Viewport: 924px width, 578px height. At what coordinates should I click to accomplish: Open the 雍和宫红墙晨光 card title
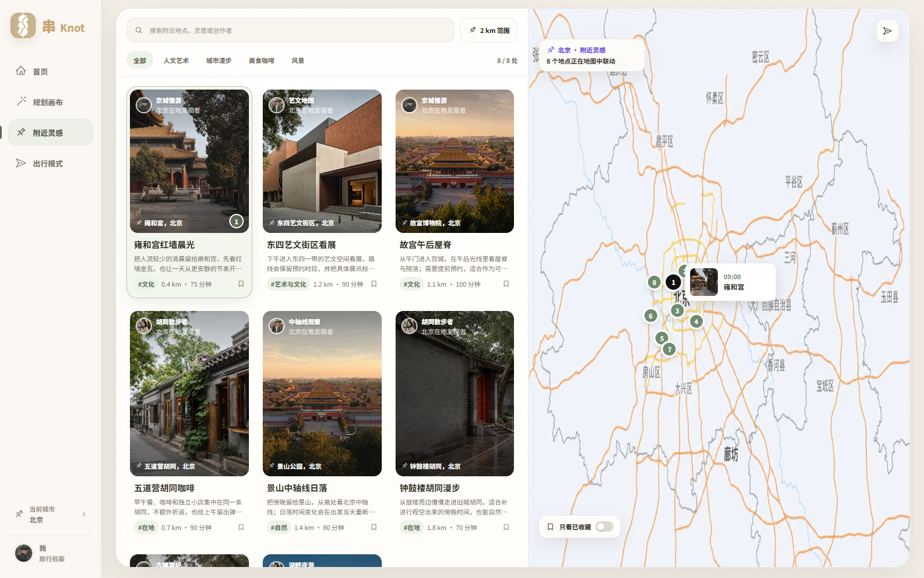click(x=164, y=245)
